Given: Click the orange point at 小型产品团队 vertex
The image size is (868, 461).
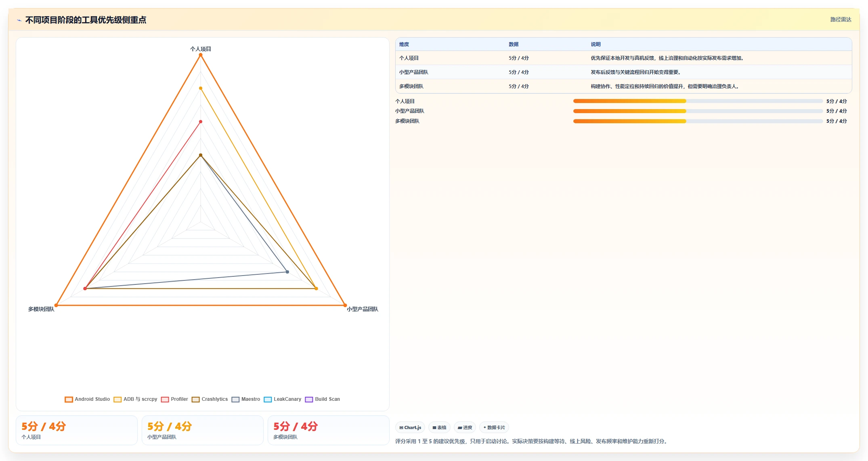Looking at the screenshot, I should pyautogui.click(x=345, y=305).
